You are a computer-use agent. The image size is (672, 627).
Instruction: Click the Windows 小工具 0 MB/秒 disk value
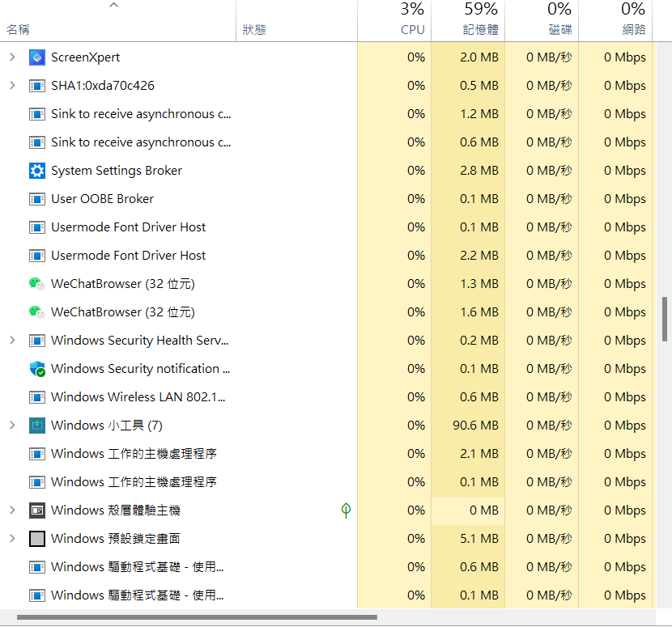tap(549, 426)
